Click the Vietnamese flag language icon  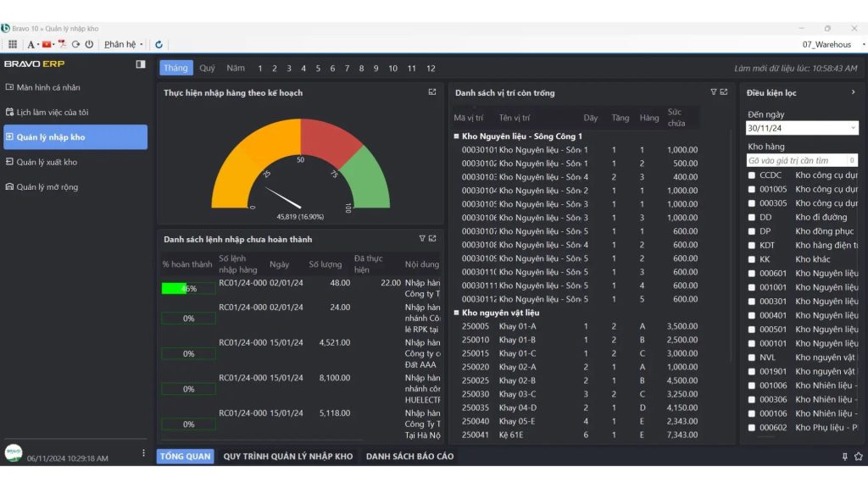point(47,44)
